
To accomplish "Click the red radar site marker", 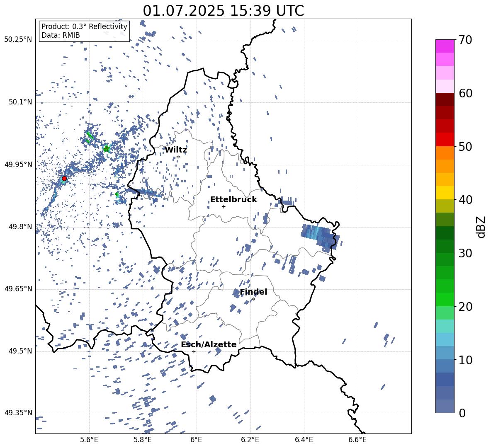I will [64, 179].
